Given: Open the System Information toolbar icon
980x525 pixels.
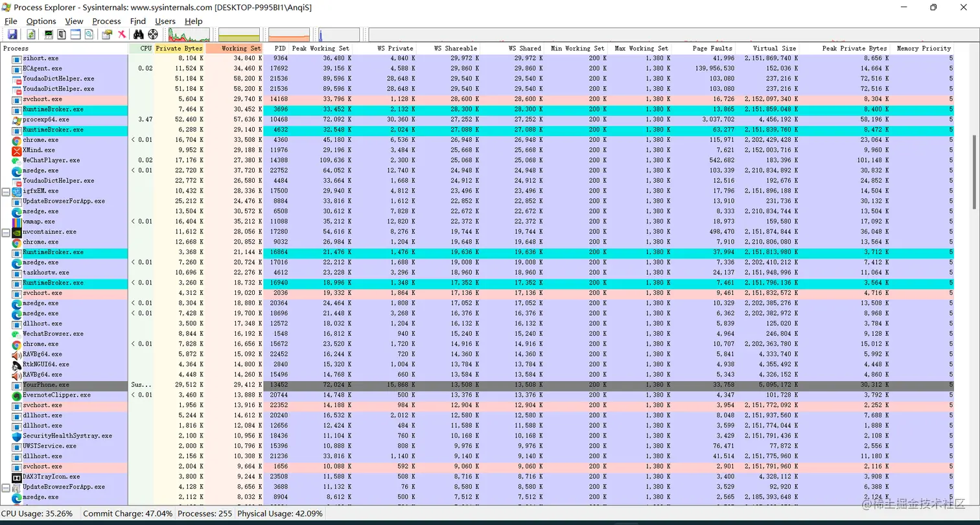Looking at the screenshot, I should coord(49,34).
